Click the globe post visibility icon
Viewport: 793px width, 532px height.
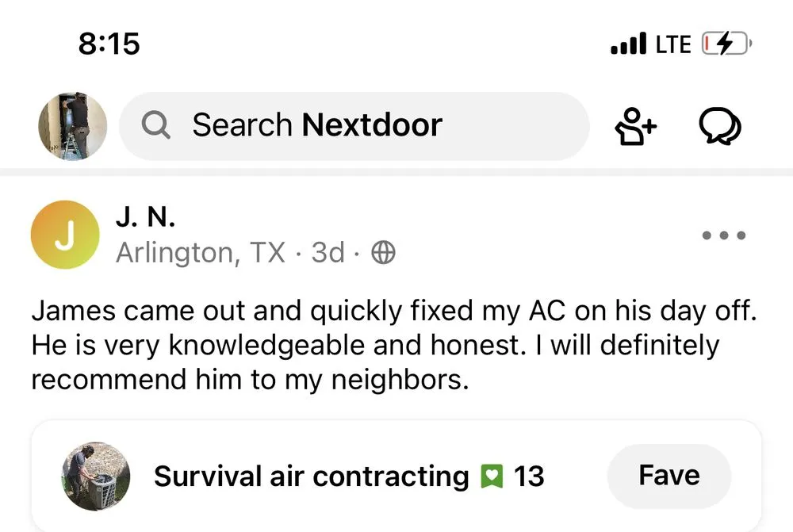[383, 253]
